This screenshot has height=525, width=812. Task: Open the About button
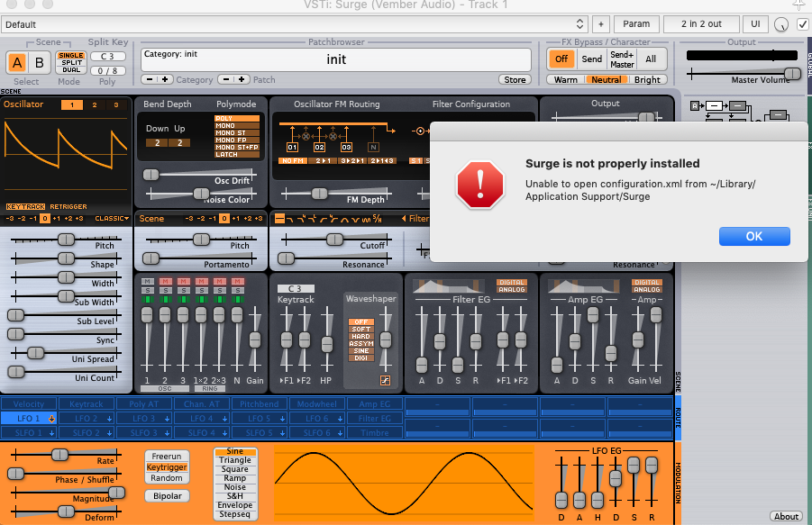(x=786, y=516)
